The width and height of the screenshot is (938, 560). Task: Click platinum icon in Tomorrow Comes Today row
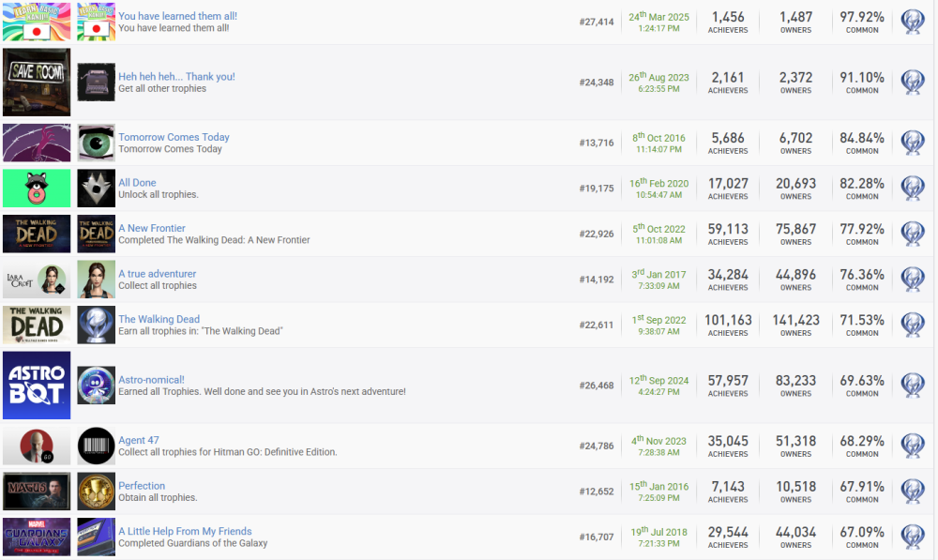pyautogui.click(x=912, y=143)
